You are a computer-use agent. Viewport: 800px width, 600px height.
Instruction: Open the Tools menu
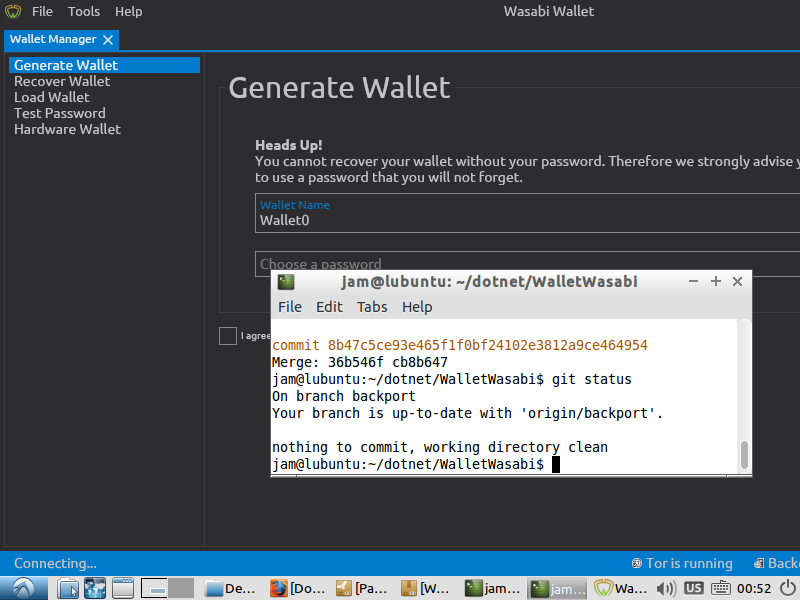point(83,11)
